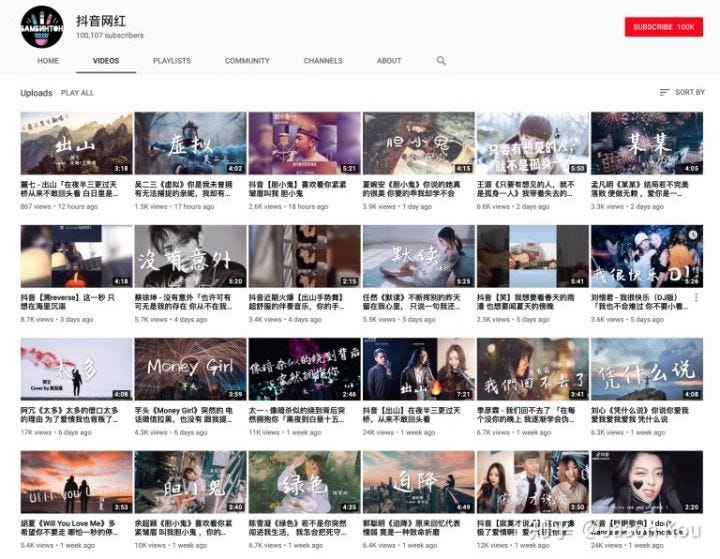Switch to the Playlists tab
The width and height of the screenshot is (720, 559).
coord(172,61)
